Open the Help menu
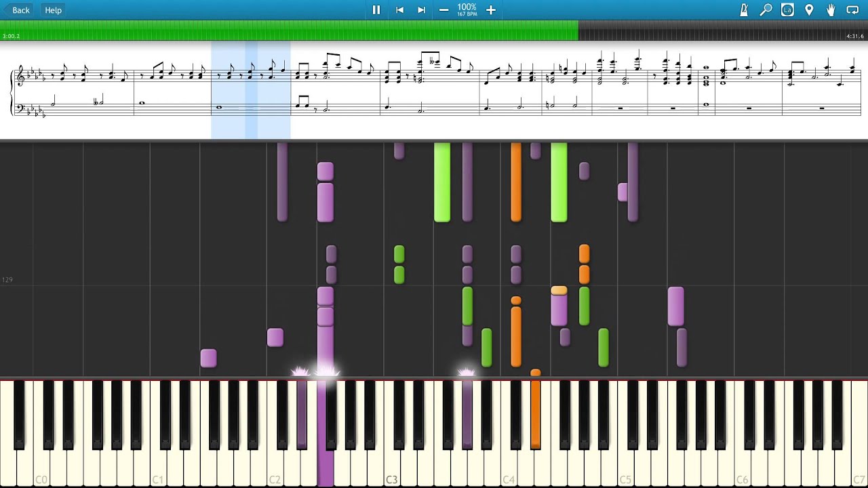 coord(53,10)
